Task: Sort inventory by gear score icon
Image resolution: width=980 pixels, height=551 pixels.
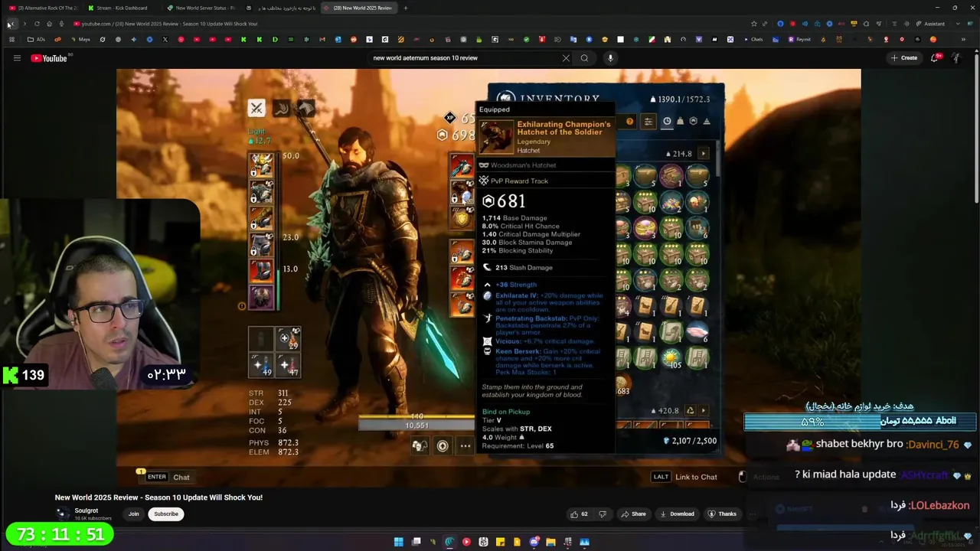Action: (694, 121)
